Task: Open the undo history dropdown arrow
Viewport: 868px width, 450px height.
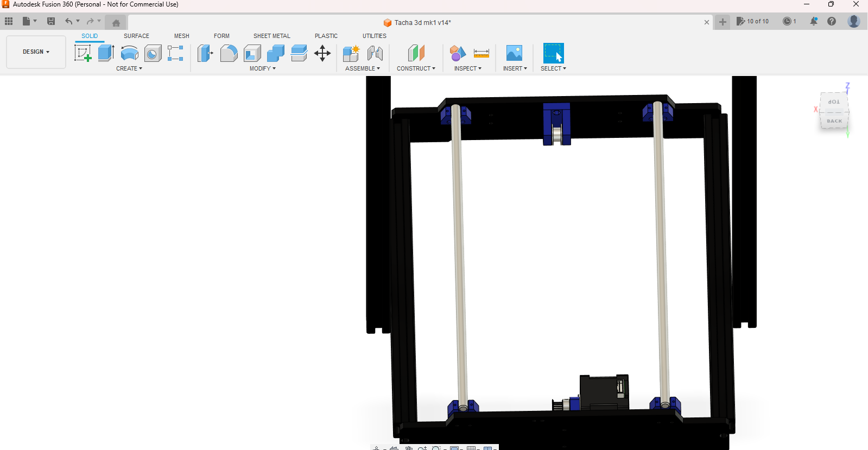Action: click(x=78, y=21)
